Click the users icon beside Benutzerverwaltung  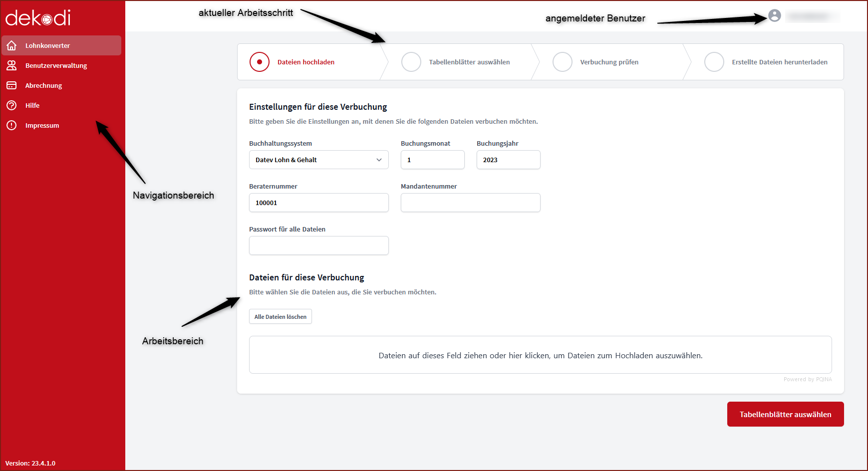(11, 65)
